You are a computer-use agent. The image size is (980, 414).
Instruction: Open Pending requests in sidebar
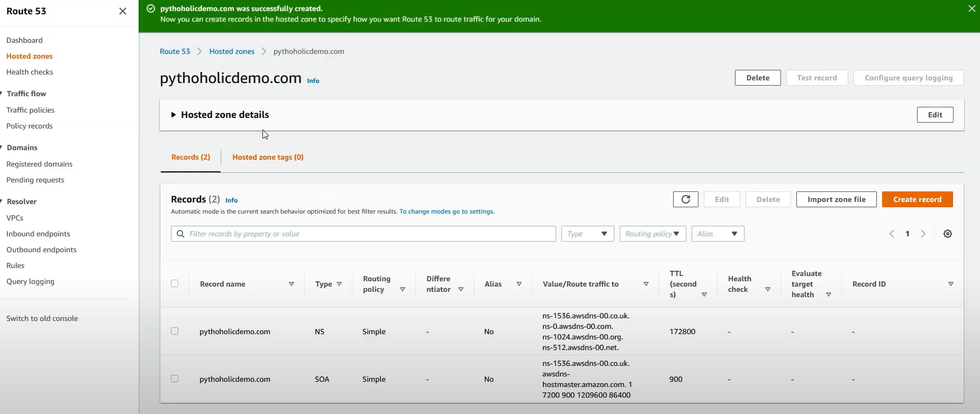click(x=35, y=180)
